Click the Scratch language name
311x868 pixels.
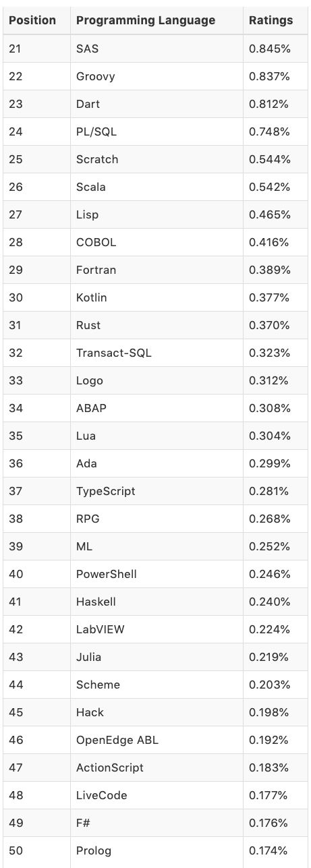click(97, 159)
